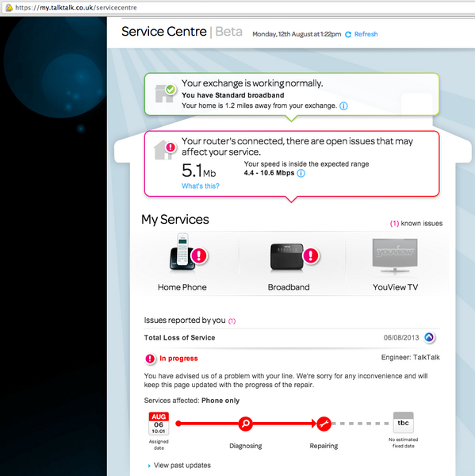The height and width of the screenshot is (476, 475).
Task: Click the 5.1 Mb speed value
Action: tap(198, 171)
